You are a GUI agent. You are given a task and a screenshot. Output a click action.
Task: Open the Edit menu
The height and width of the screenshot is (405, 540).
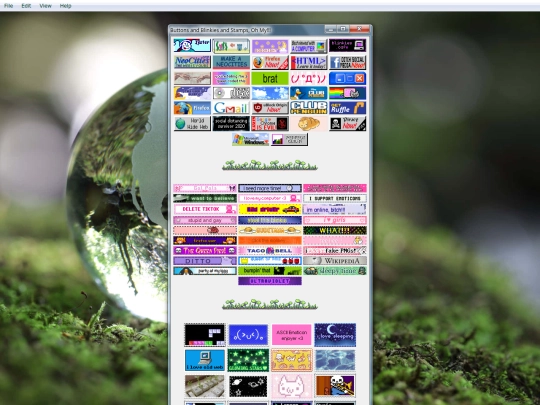(26, 6)
